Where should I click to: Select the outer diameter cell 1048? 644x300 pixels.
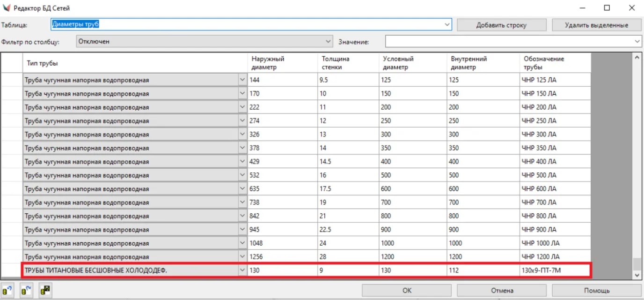[x=283, y=243]
